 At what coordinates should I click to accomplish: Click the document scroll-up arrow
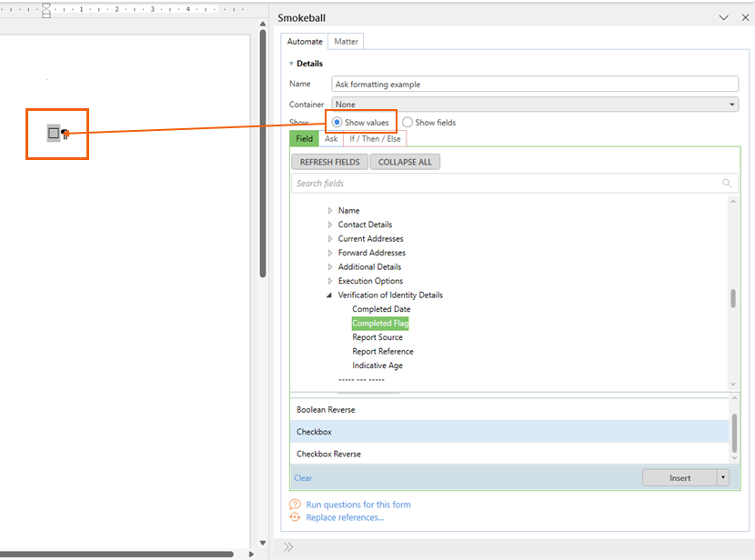click(x=262, y=24)
